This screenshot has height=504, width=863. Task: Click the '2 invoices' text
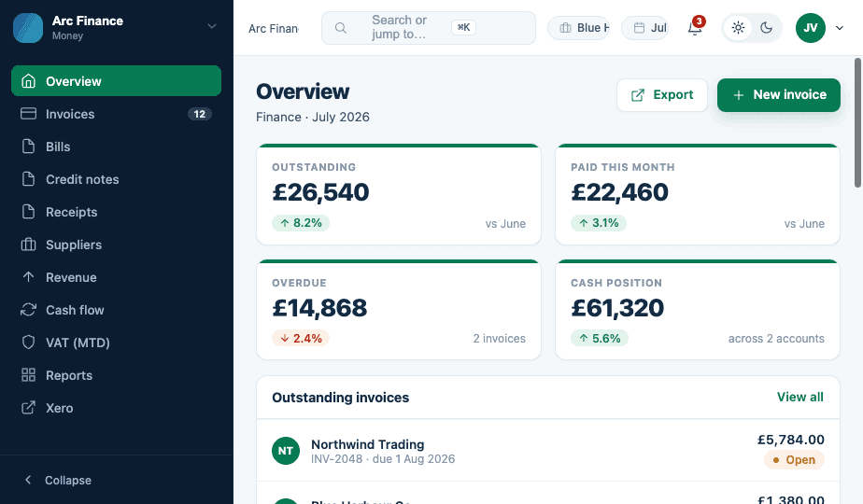point(499,339)
